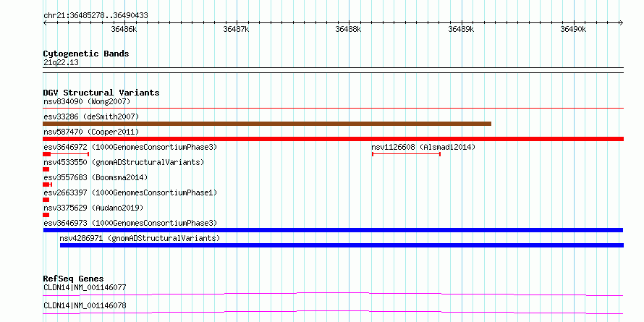Open esv3646972 (1000GenomesConsortiumPhase3) label
Screen dimensions: 644x322
[130, 147]
